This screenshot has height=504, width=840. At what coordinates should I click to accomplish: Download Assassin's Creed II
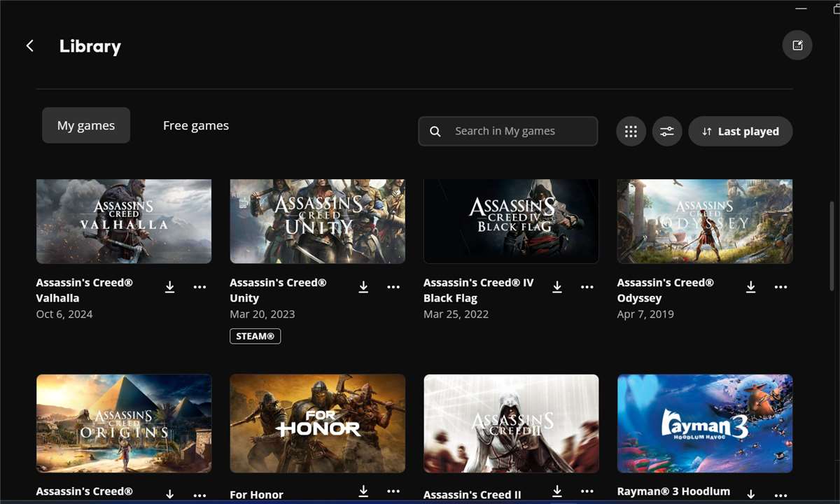(x=557, y=491)
